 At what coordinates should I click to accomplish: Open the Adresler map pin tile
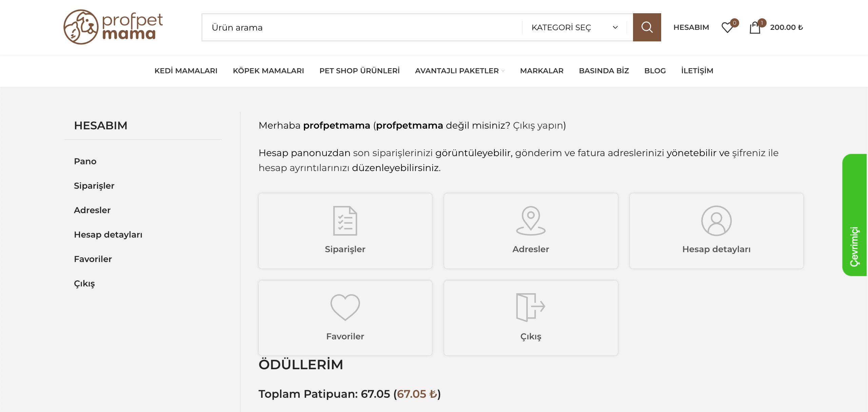[x=531, y=231]
